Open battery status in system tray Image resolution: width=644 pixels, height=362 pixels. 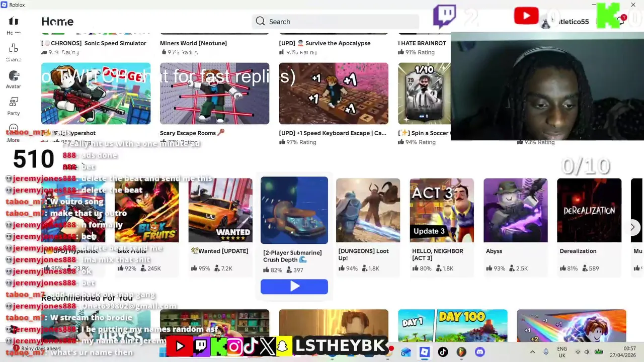pyautogui.click(x=599, y=352)
